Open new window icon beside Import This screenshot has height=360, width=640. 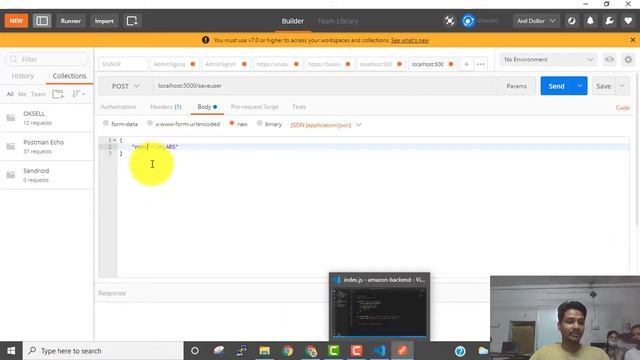132,21
